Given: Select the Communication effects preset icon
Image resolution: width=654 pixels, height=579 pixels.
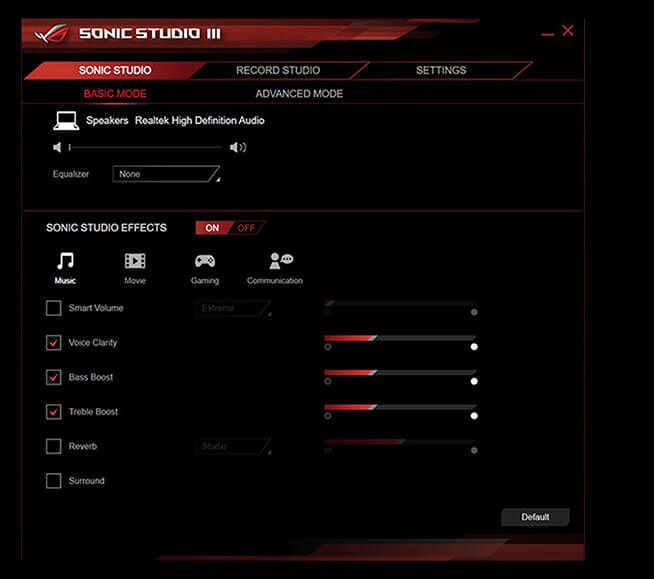Looking at the screenshot, I should (281, 261).
